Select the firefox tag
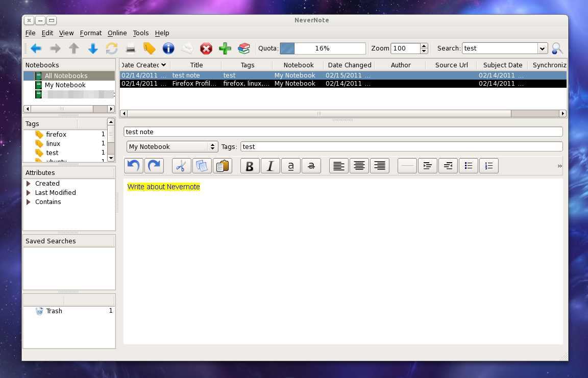The image size is (588, 378). coord(56,134)
